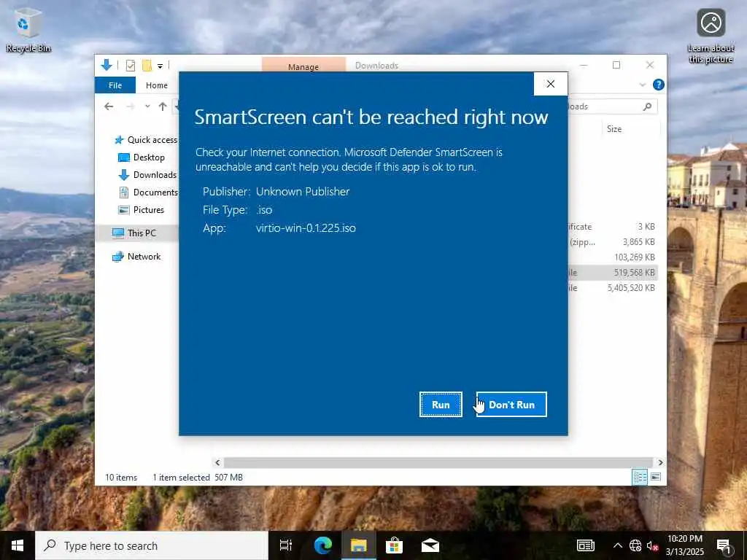Switch to Large icons view icon
The image size is (747, 560).
tap(656, 477)
